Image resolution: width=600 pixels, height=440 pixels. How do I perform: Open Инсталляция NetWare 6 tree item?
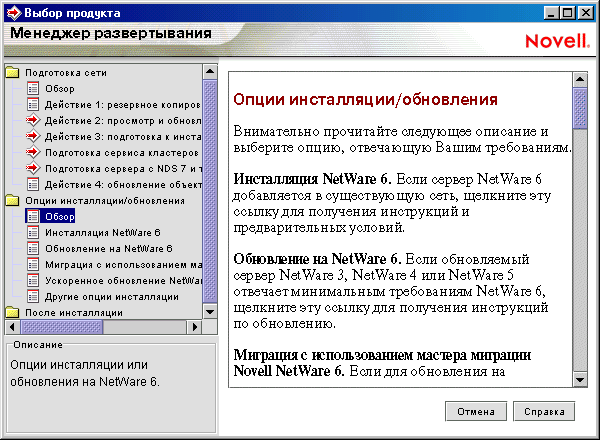pyautogui.click(x=103, y=233)
